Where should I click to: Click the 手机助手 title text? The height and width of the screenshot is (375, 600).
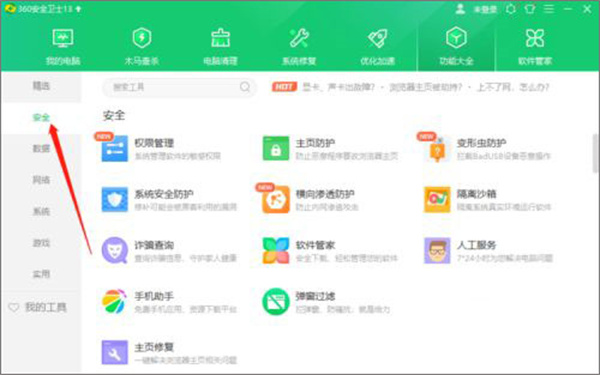(154, 296)
